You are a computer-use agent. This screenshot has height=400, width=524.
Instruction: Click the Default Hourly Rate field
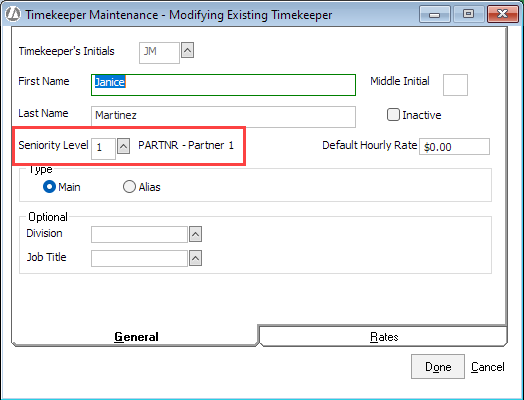[x=454, y=146]
